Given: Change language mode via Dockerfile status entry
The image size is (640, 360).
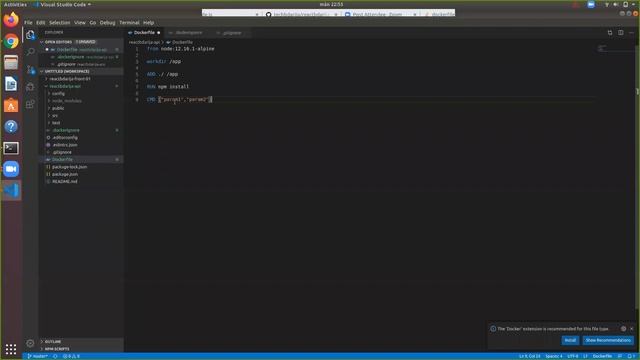Looking at the screenshot, I should coord(602,356).
